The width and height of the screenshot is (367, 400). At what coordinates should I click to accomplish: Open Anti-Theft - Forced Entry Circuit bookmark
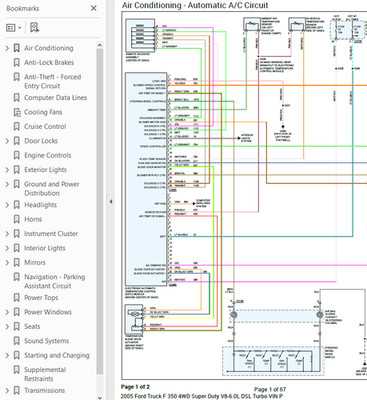coord(53,81)
